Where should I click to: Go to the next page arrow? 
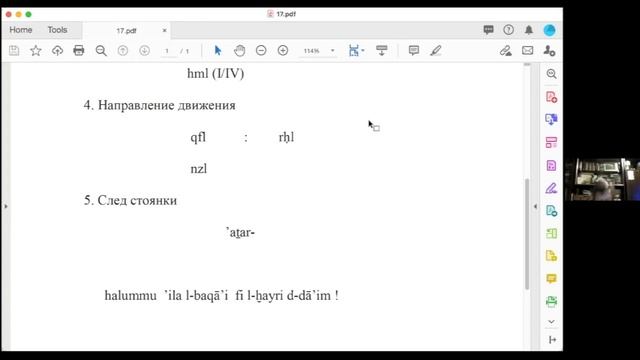tap(144, 51)
